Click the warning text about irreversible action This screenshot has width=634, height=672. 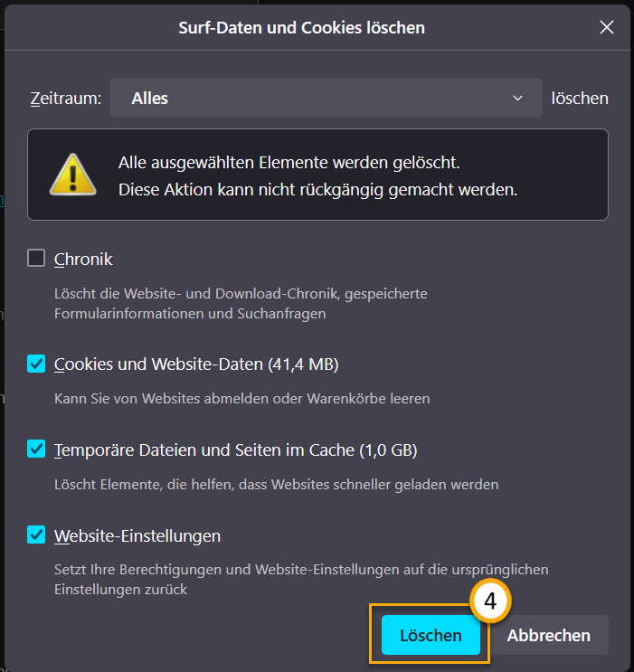pos(317,190)
